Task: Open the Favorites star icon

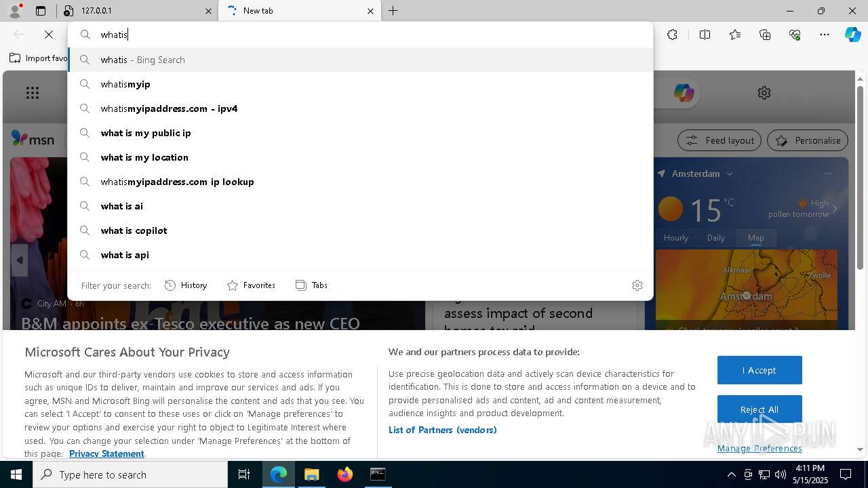Action: click(x=735, y=35)
